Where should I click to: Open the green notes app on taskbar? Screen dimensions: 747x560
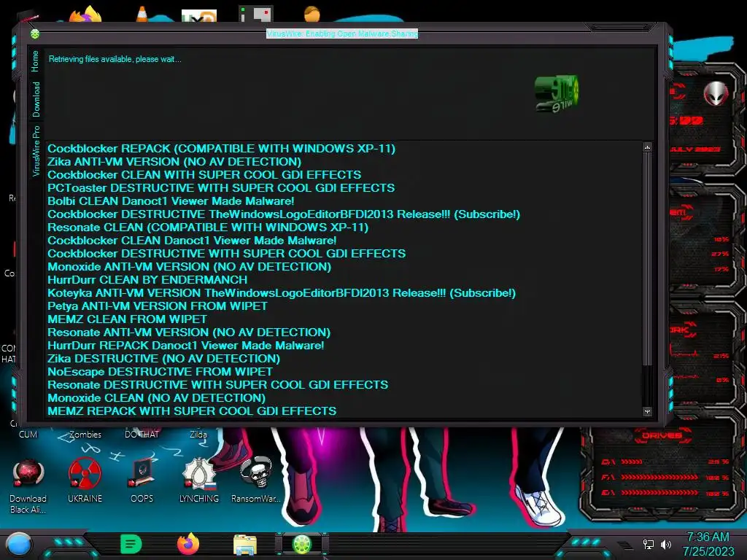click(131, 544)
